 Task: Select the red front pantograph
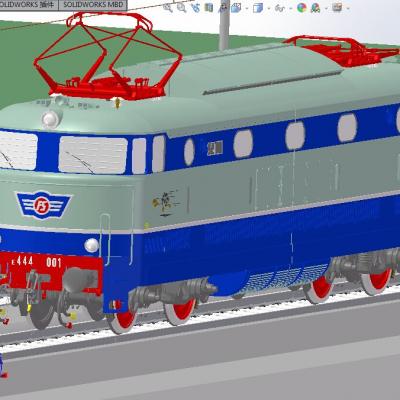tap(107, 56)
